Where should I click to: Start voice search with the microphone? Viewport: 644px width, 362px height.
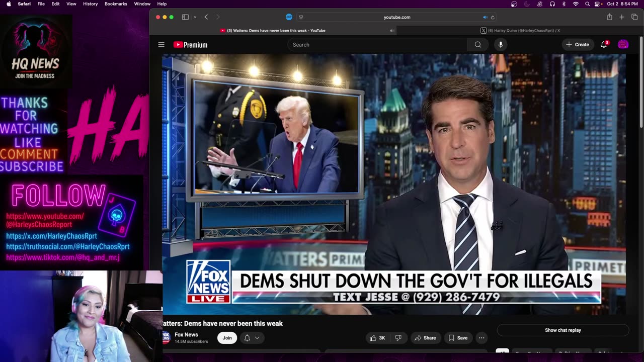pyautogui.click(x=500, y=45)
